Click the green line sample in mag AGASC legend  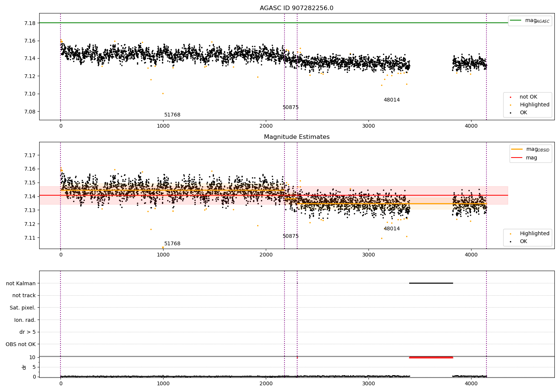click(x=516, y=21)
